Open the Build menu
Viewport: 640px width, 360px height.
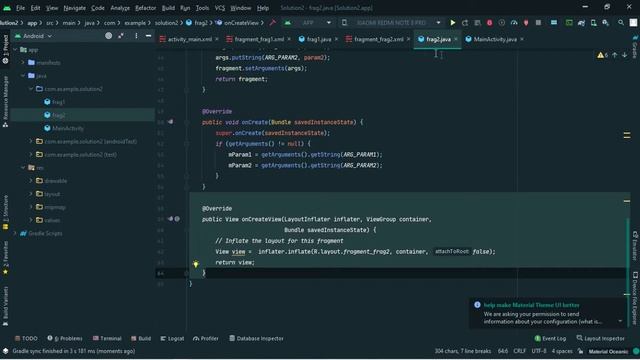click(x=168, y=8)
